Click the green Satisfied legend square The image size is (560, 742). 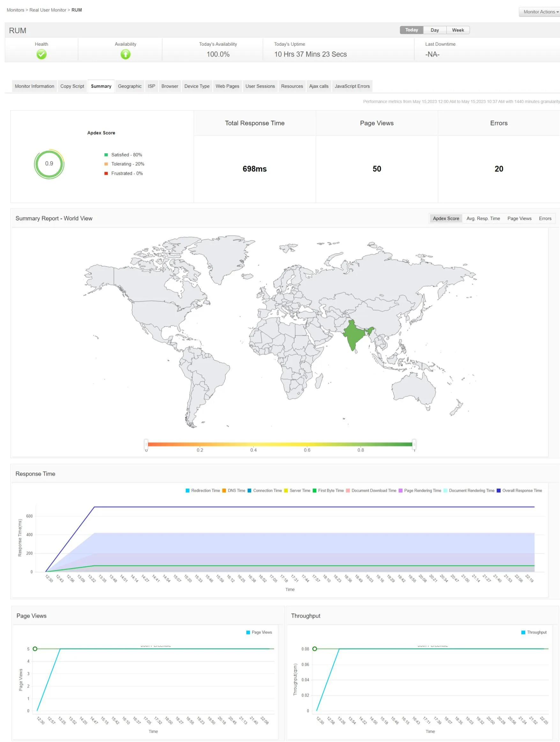click(x=106, y=155)
